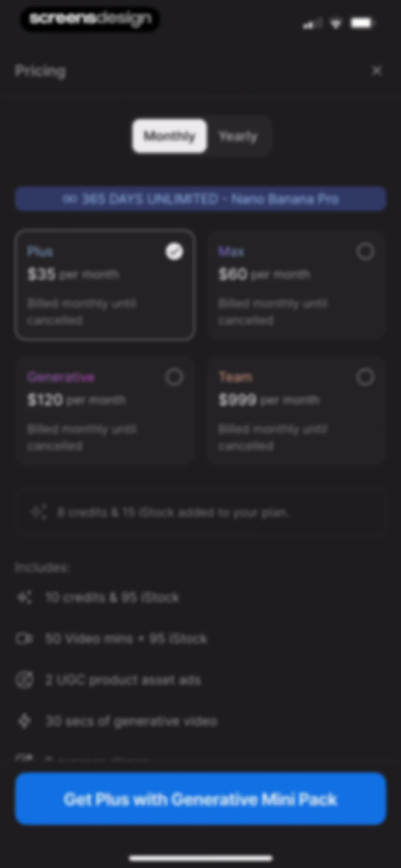Click the UGC product asset ads icon
The image size is (401, 868).
pos(24,680)
